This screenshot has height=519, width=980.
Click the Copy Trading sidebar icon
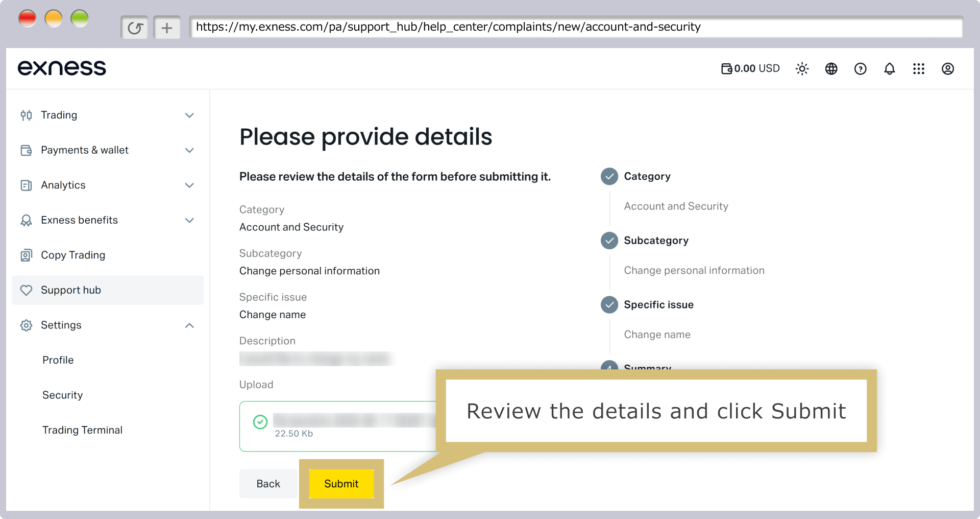tap(26, 255)
